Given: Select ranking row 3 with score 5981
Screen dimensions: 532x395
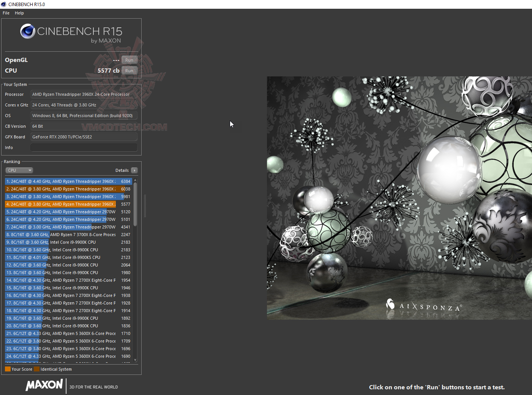Looking at the screenshot, I should [68, 197].
